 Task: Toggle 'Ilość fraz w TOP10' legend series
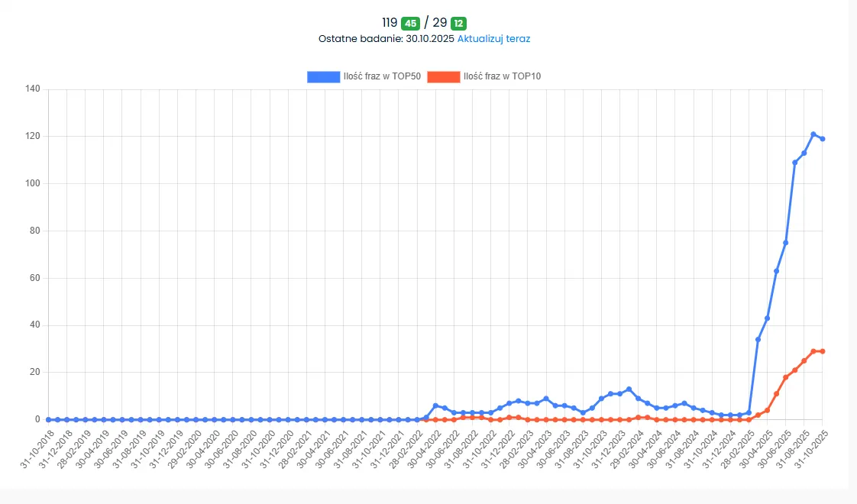pos(502,76)
